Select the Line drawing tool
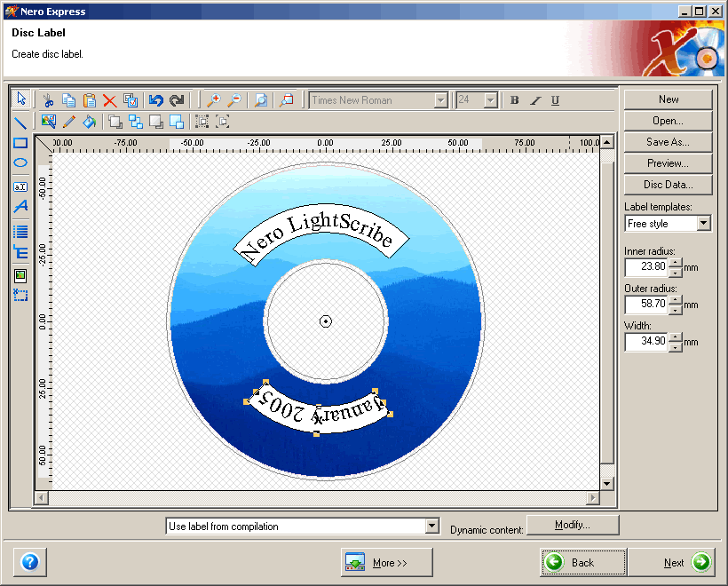The height and width of the screenshot is (586, 728). pos(20,122)
